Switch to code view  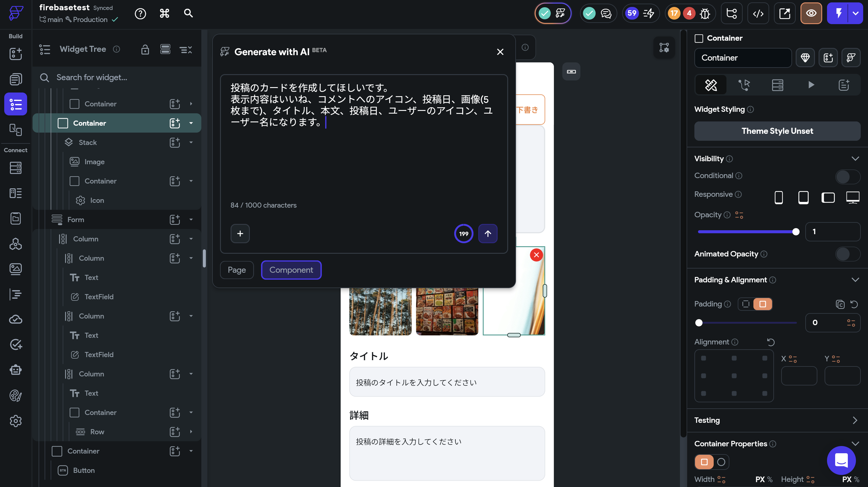758,14
